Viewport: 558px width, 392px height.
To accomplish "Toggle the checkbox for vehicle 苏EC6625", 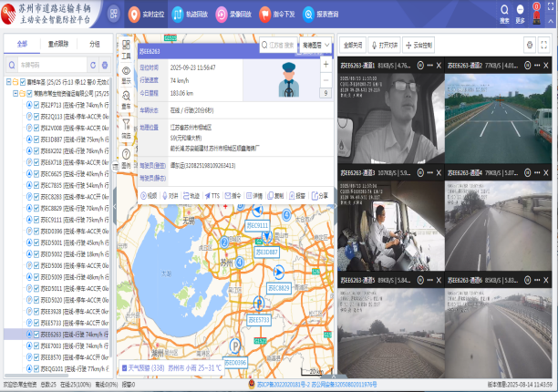I will point(36,173).
